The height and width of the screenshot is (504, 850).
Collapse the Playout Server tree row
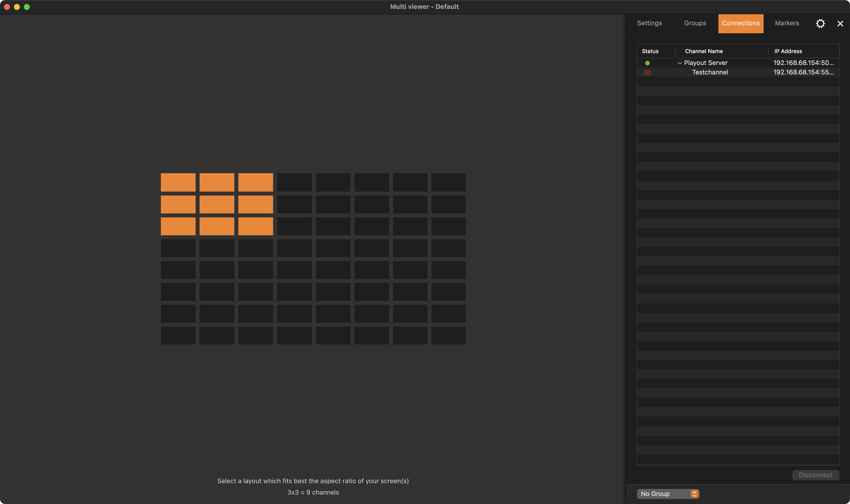click(x=679, y=63)
